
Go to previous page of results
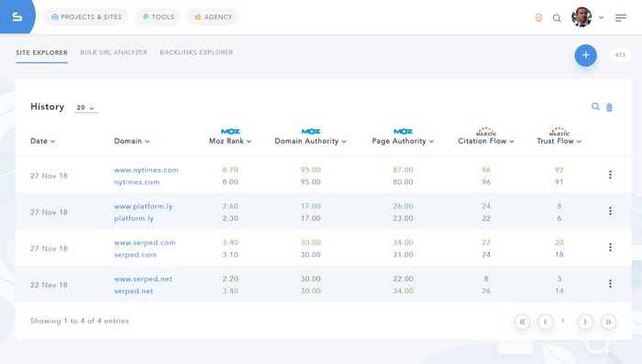[546, 322]
